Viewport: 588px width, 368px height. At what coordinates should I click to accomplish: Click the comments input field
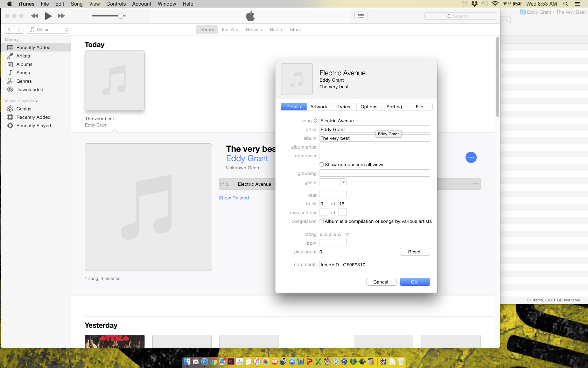tap(374, 265)
